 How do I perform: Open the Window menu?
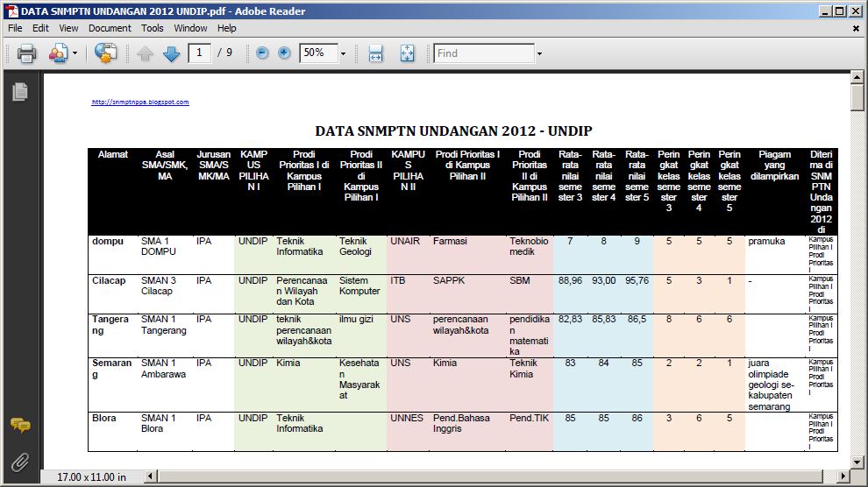(x=190, y=28)
